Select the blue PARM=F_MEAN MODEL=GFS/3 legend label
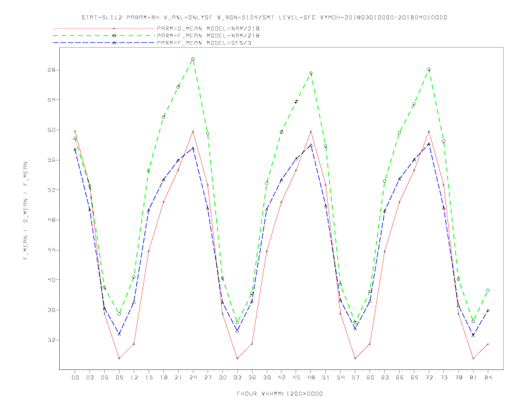The image size is (532, 411). (x=204, y=43)
